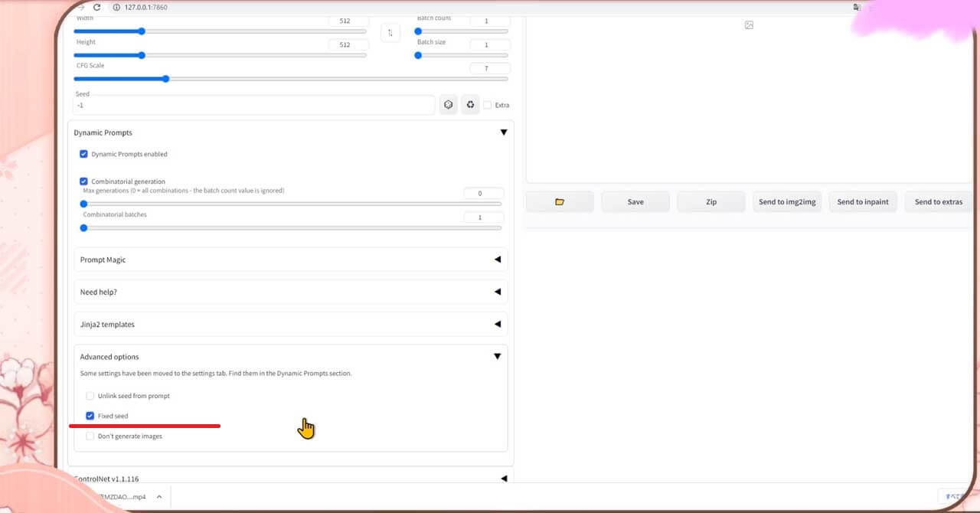Click the Zip button

tap(711, 202)
